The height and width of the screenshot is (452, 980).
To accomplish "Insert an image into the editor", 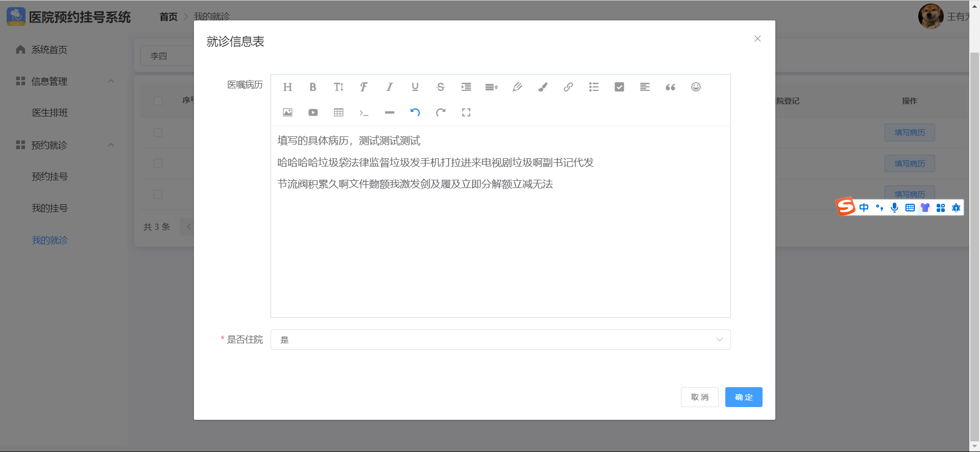I will 287,112.
